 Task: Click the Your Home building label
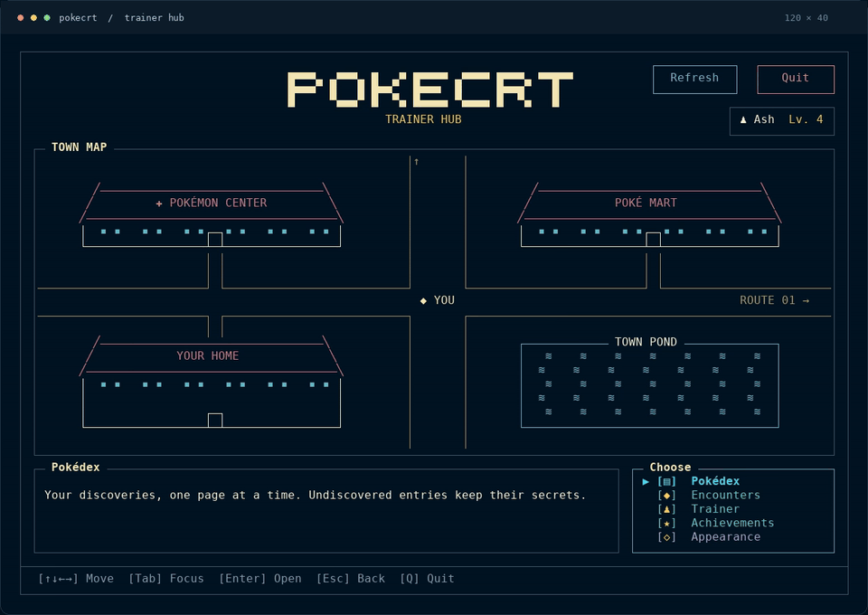click(x=208, y=355)
